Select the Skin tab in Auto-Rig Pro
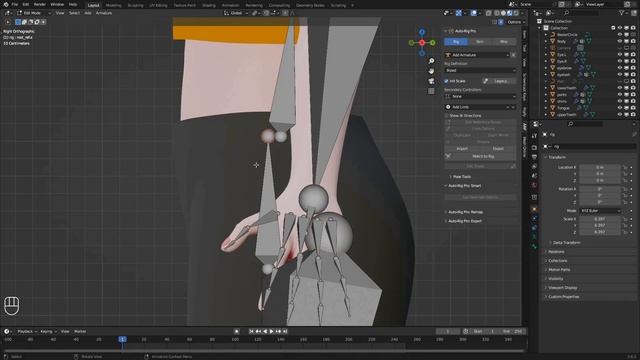The image size is (640, 360). pos(480,42)
